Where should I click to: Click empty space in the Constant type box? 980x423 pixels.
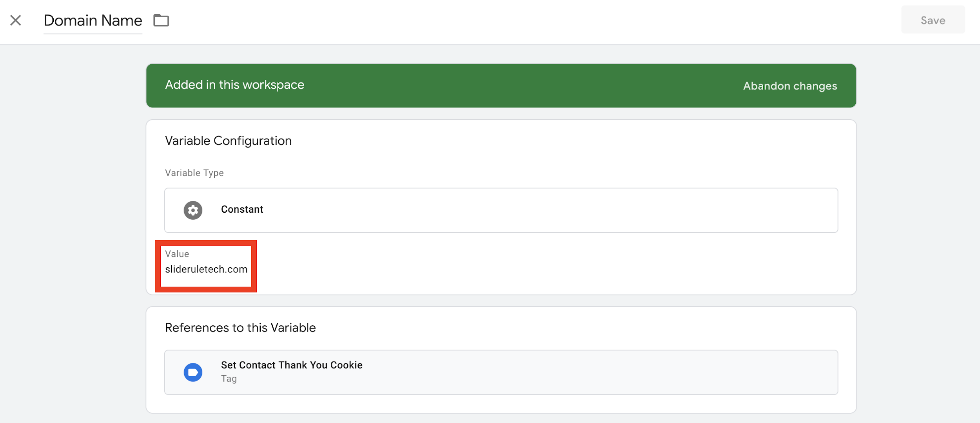pyautogui.click(x=549, y=210)
